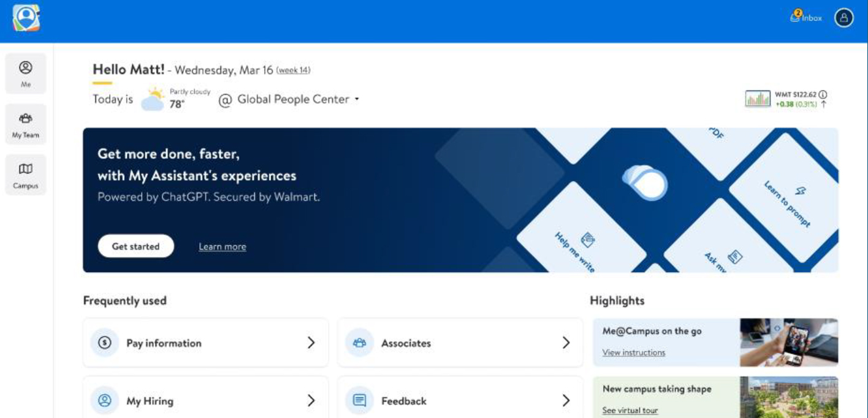The image size is (868, 418).
Task: Expand Associates with its chevron arrow
Action: [566, 343]
